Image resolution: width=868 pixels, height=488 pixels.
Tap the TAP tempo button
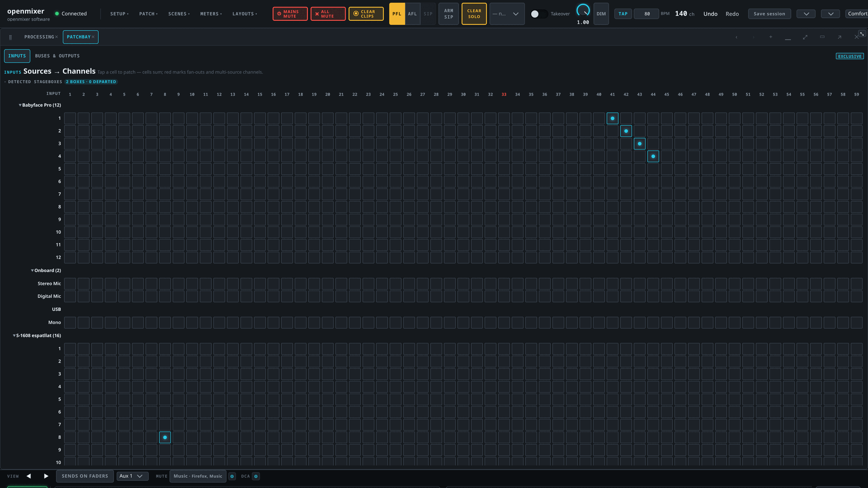coord(623,14)
